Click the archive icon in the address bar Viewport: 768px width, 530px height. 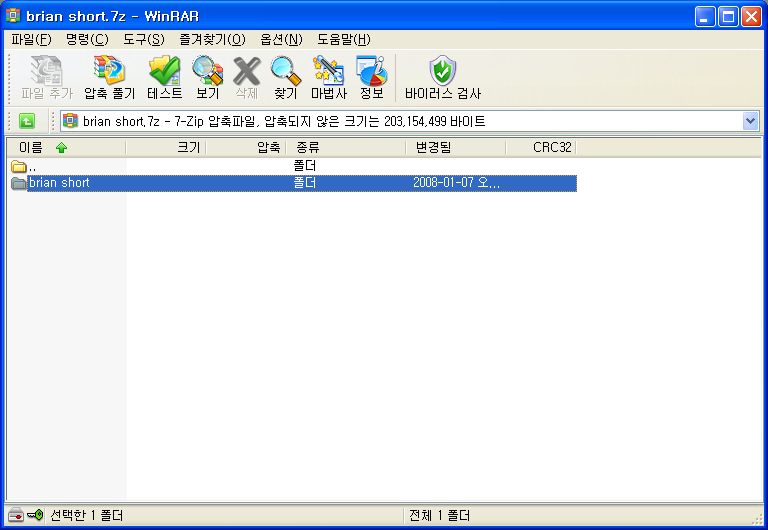(71, 120)
